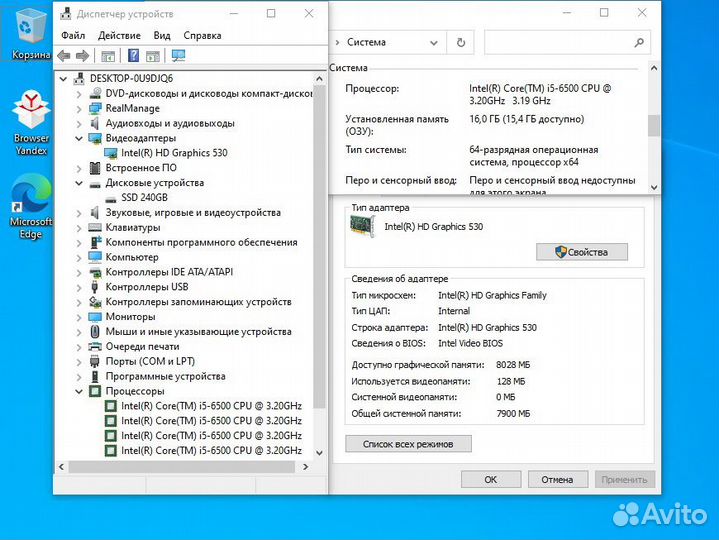Viewport: 719px width, 540px height.
Task: Select Программные устройства category
Action: 166,376
